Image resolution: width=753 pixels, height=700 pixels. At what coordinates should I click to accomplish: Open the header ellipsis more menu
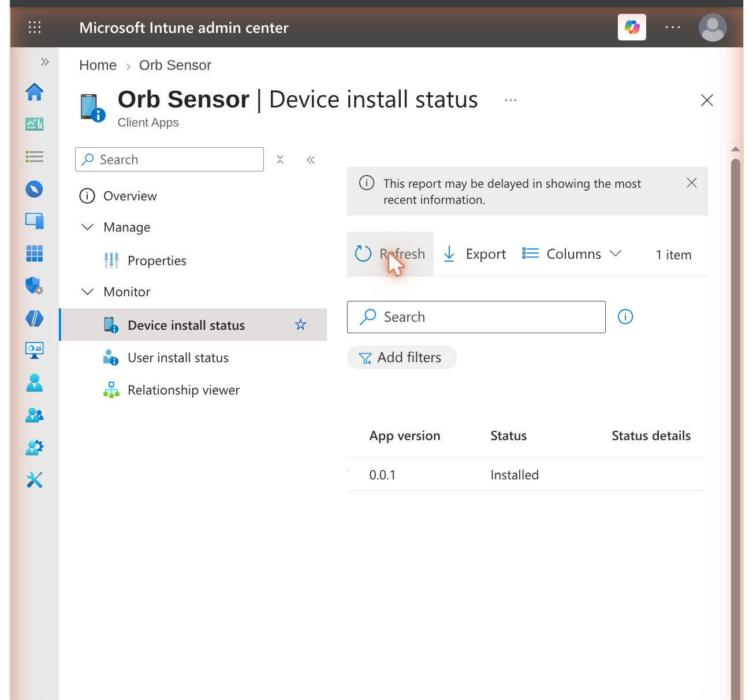pyautogui.click(x=673, y=27)
